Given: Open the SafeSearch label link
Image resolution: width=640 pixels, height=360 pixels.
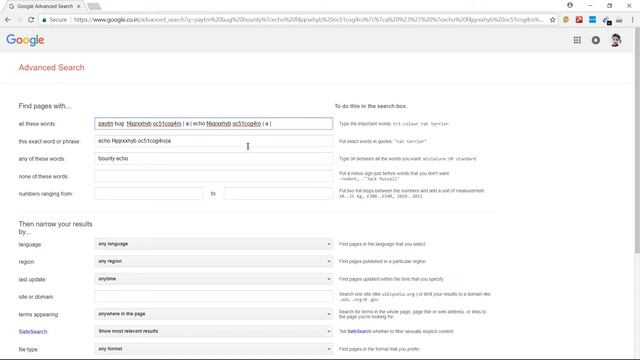Looking at the screenshot, I should click(x=33, y=332).
